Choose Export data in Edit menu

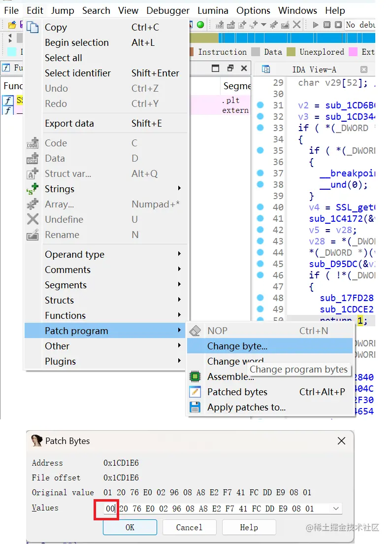[x=106, y=123]
